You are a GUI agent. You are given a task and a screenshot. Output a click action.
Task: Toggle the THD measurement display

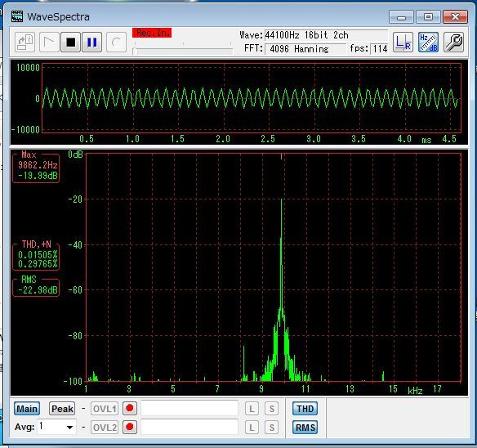click(305, 409)
